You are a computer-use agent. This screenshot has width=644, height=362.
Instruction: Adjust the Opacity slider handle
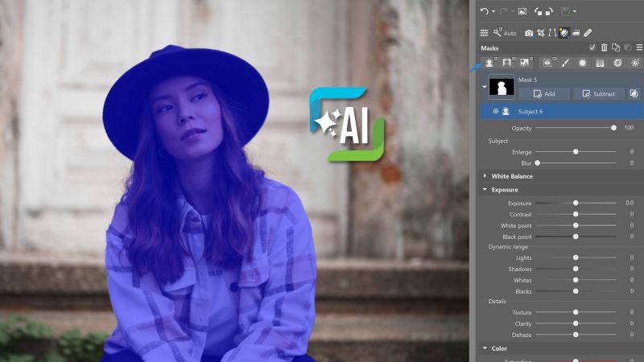pos(613,128)
